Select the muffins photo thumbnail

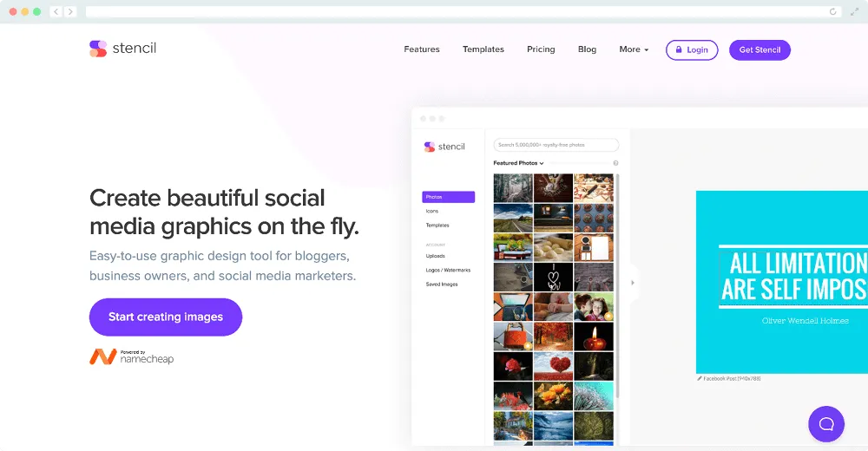pos(594,218)
